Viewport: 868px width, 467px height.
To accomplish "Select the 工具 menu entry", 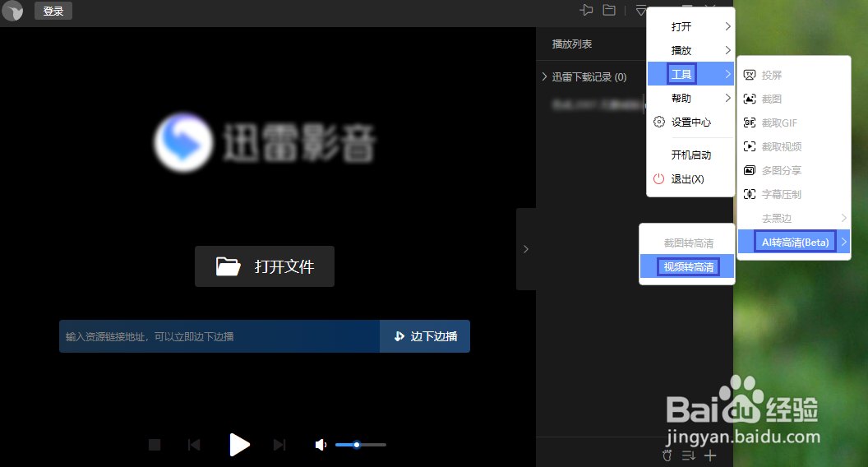I will (x=690, y=74).
